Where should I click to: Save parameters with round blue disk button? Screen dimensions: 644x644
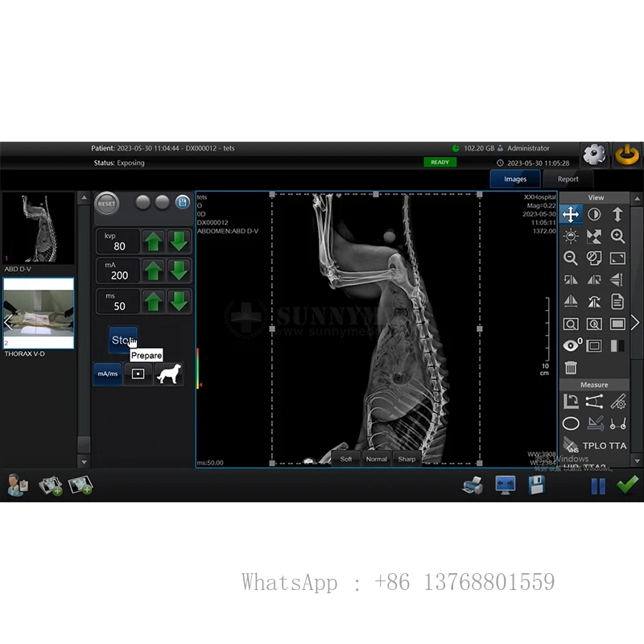(183, 202)
